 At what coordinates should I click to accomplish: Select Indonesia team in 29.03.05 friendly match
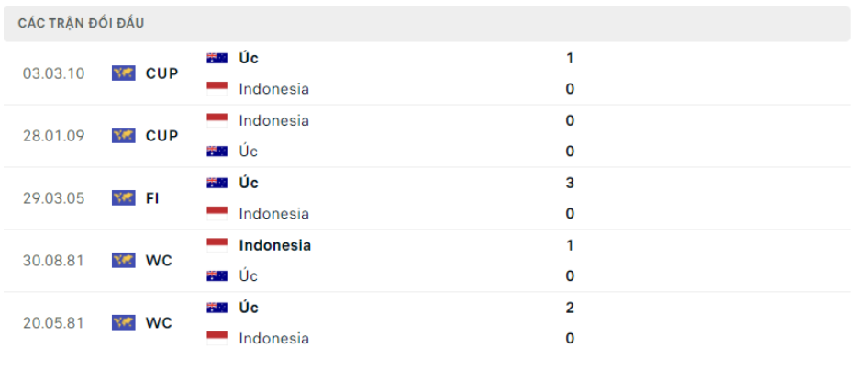click(273, 214)
